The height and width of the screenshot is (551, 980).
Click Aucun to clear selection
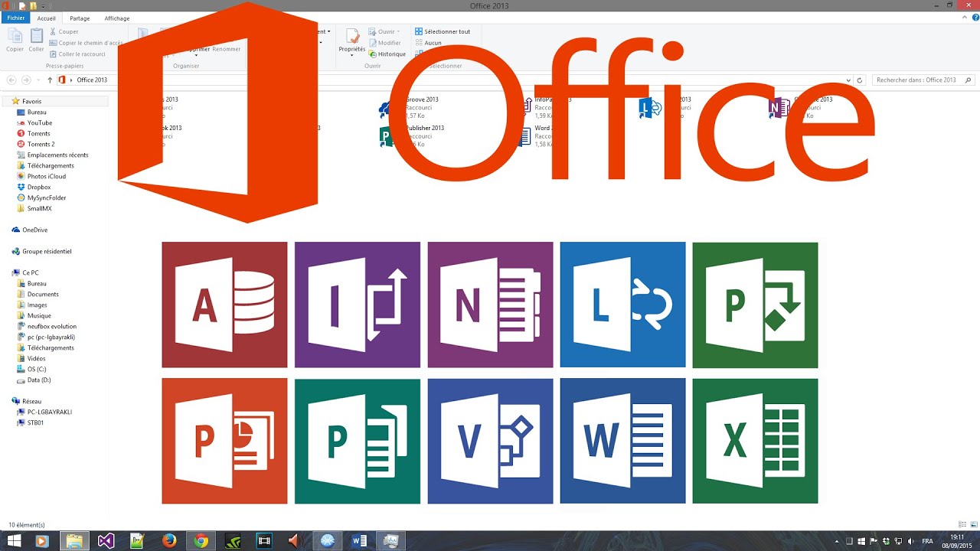[428, 43]
